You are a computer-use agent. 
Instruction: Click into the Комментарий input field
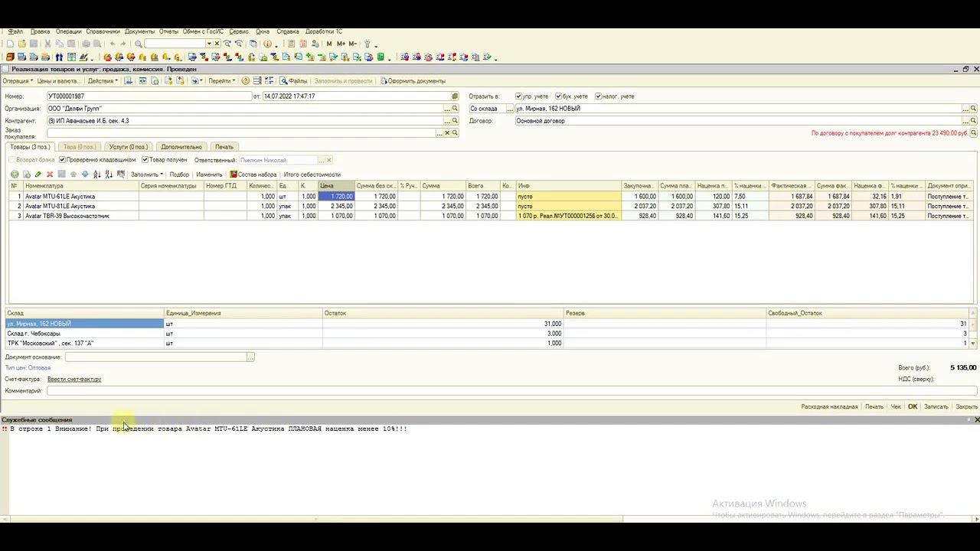(x=511, y=391)
